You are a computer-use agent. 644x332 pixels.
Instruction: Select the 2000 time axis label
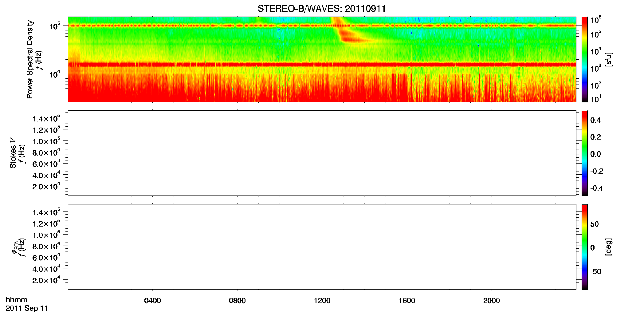492,301
